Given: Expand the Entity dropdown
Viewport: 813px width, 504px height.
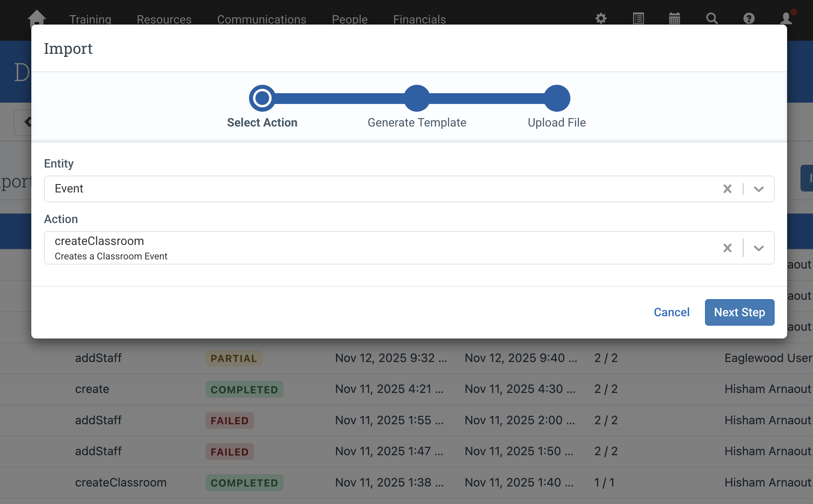Looking at the screenshot, I should pos(758,189).
